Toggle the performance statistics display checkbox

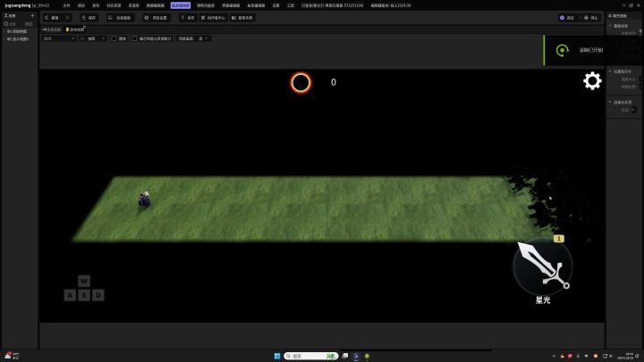134,38
